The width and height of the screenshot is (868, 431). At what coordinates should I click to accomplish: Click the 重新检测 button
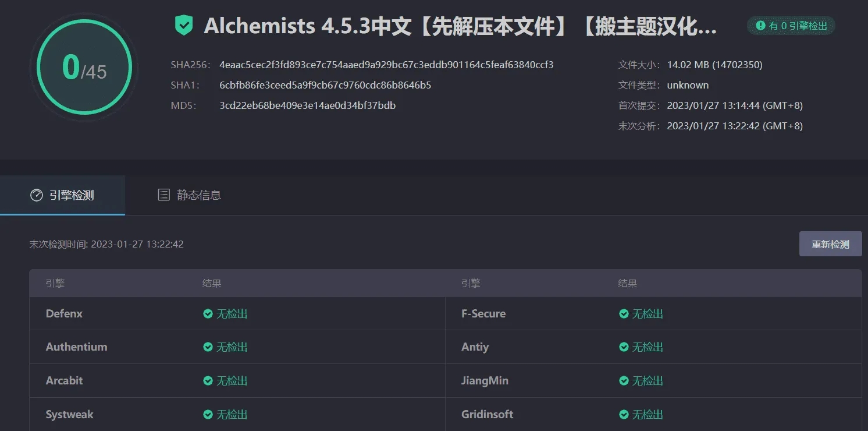(x=830, y=244)
